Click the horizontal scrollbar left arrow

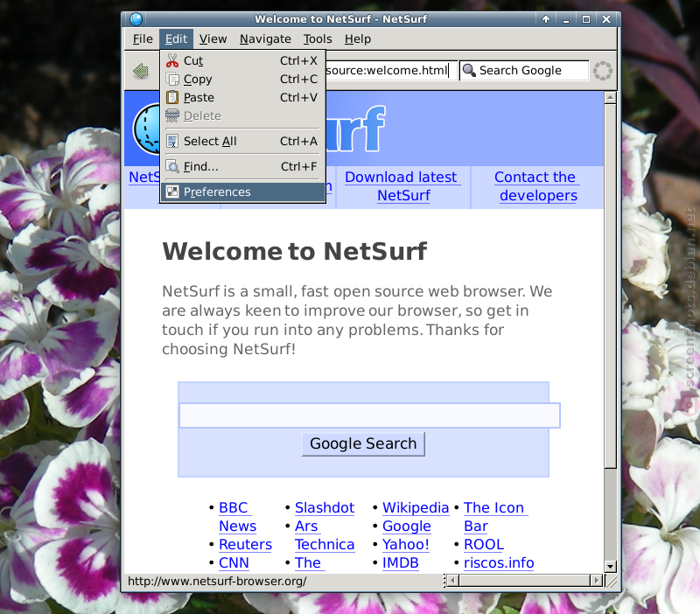click(452, 581)
